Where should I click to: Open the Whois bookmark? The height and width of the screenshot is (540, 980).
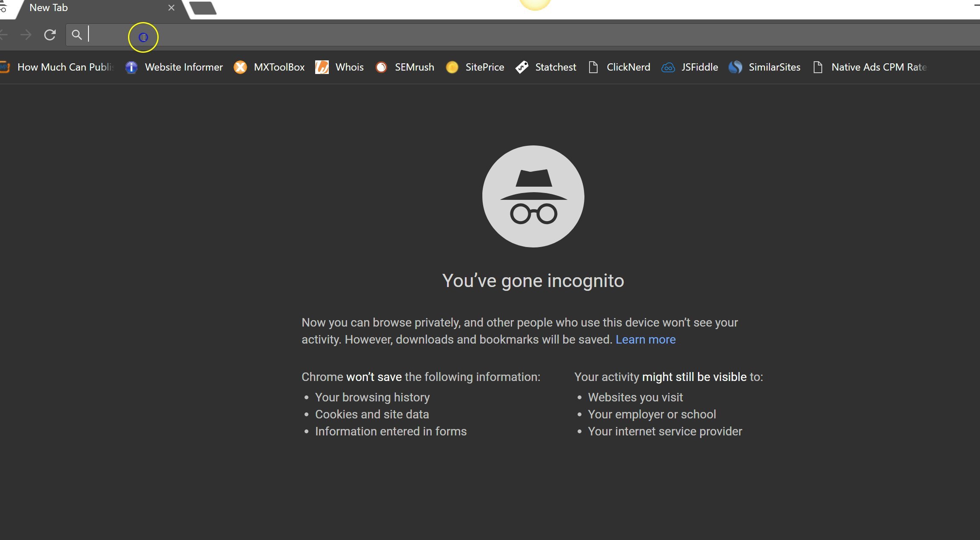tap(339, 67)
